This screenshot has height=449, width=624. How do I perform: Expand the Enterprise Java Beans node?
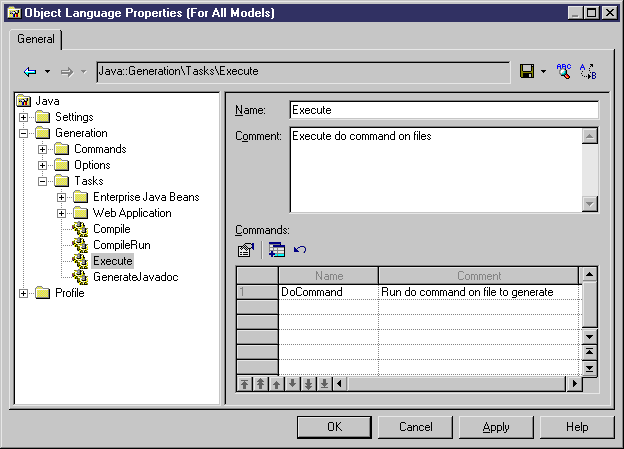coord(62,197)
